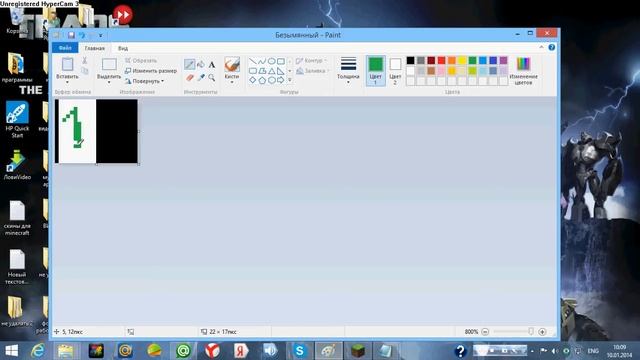Choose the Pentagon shape
Viewport: 640px width, 360px height.
click(262, 80)
